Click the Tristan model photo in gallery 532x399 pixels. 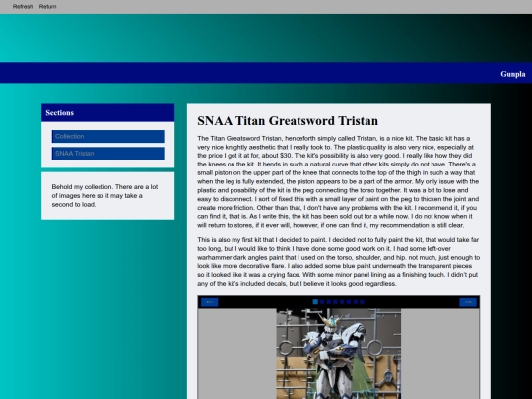(339, 354)
